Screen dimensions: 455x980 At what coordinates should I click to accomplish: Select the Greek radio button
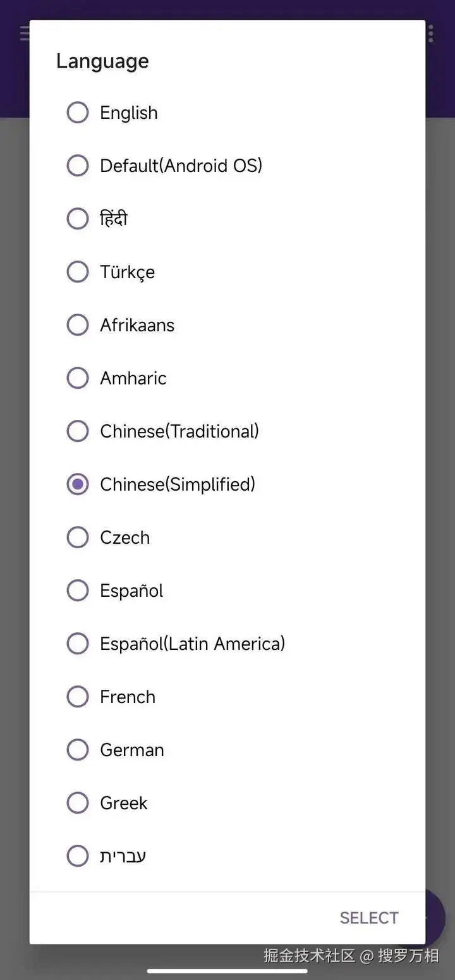tap(78, 803)
